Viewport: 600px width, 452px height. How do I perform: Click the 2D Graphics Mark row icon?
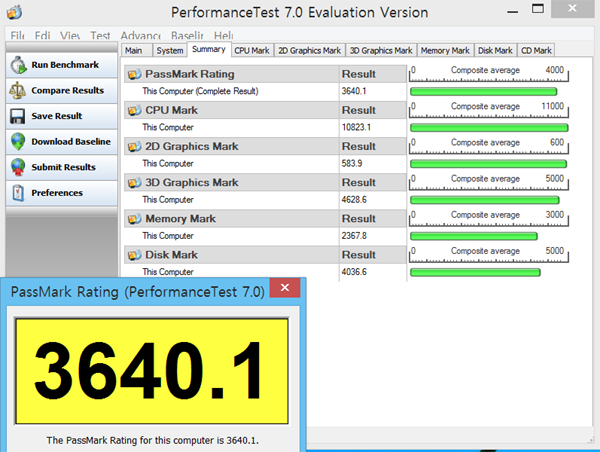134,147
